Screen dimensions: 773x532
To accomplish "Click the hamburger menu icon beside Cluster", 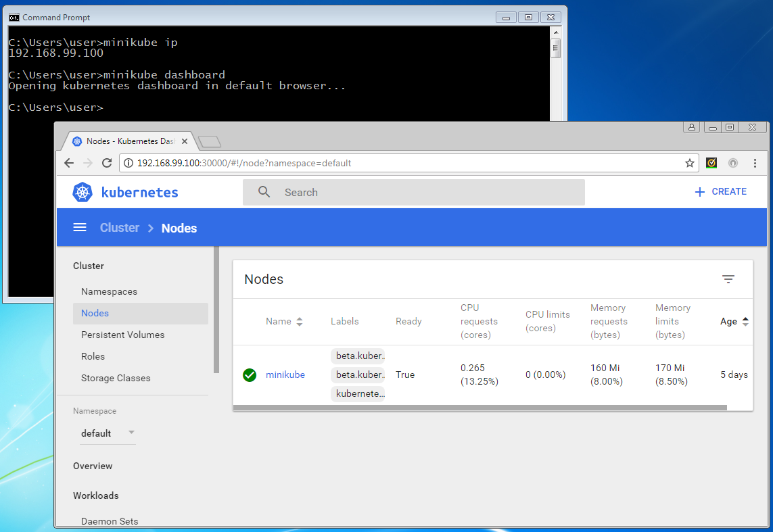I will [80, 228].
